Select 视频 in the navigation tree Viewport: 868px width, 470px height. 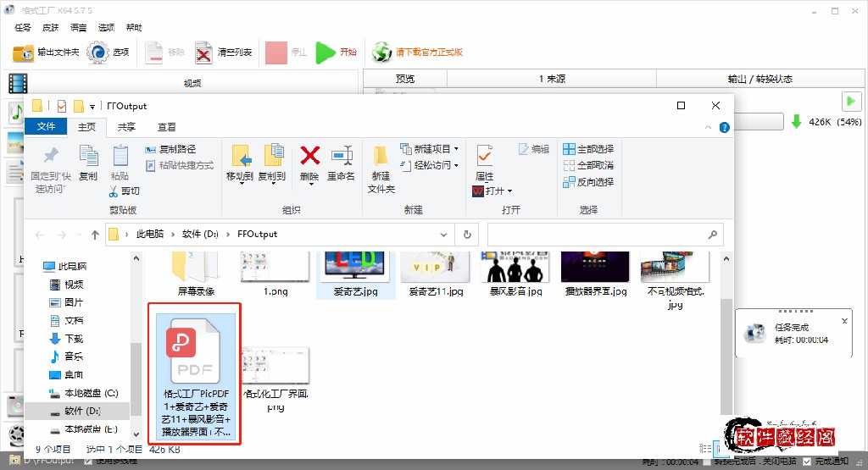[67, 285]
